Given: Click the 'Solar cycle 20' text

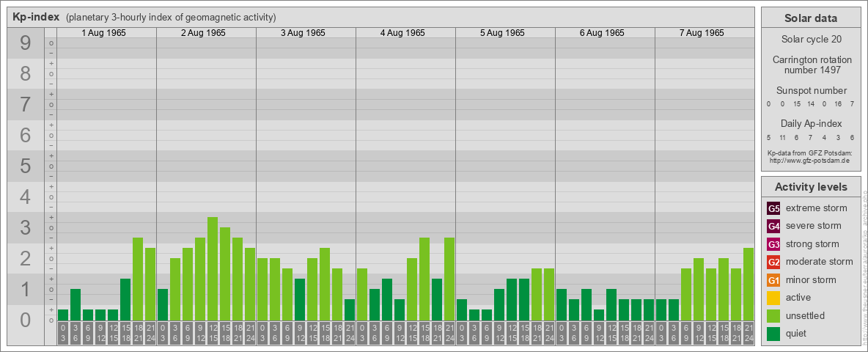Looking at the screenshot, I should tap(811, 40).
